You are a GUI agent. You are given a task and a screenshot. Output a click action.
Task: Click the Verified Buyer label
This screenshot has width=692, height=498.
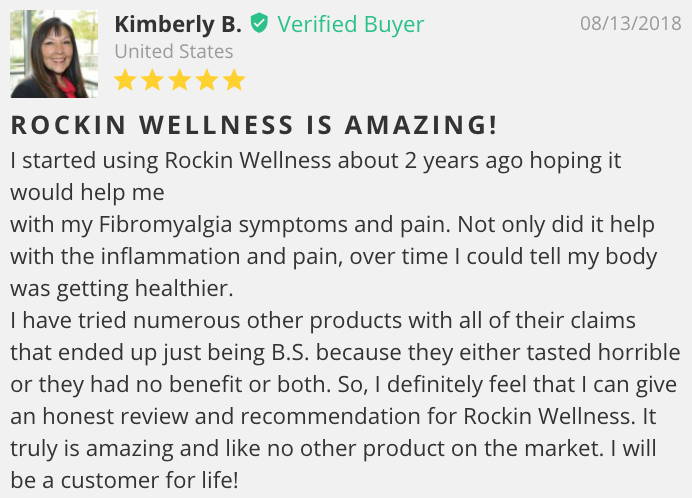click(x=350, y=24)
